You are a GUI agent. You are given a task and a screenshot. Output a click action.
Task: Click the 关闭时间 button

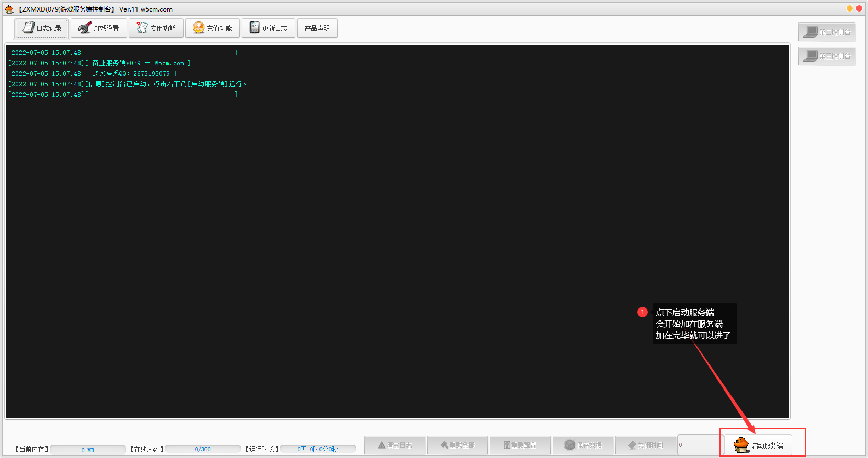(x=646, y=445)
